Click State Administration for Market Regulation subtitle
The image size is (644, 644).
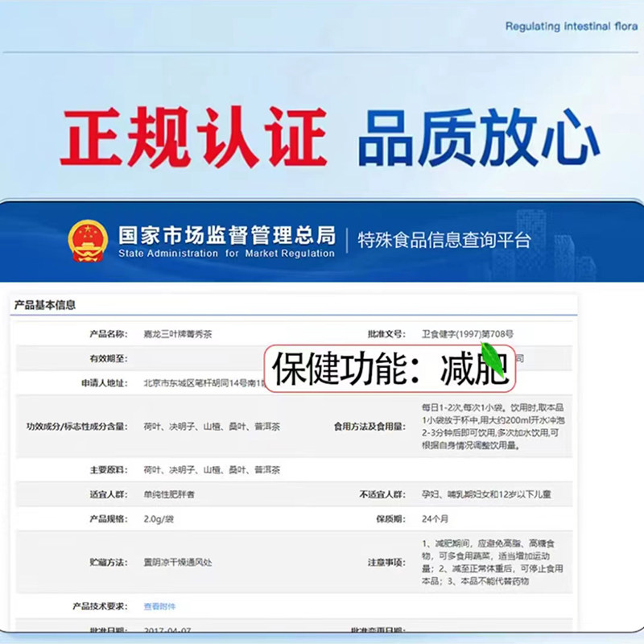[226, 254]
